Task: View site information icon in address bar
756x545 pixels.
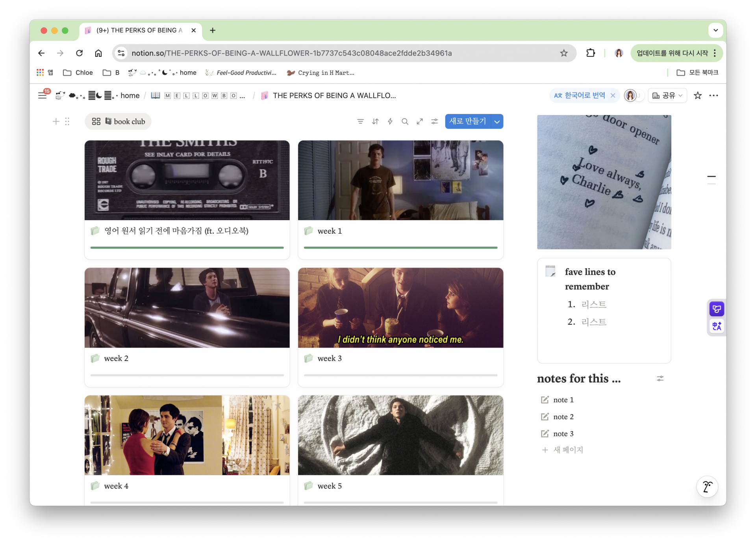Action: 121,53
